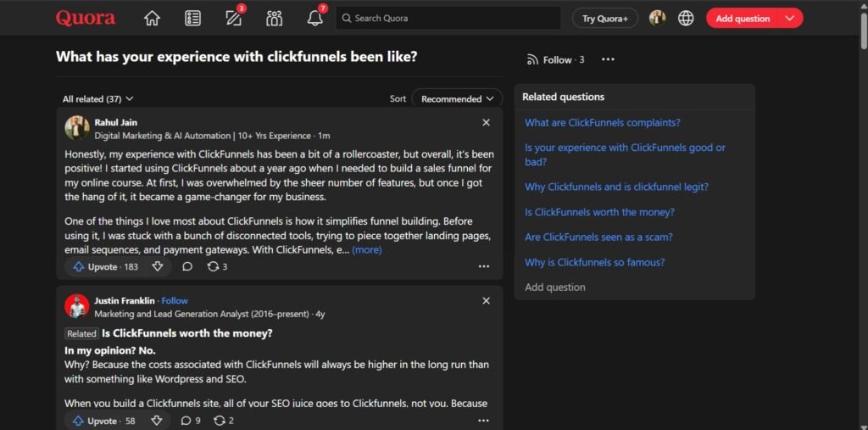The width and height of the screenshot is (868, 430).
Task: Follow this question
Action: click(556, 60)
